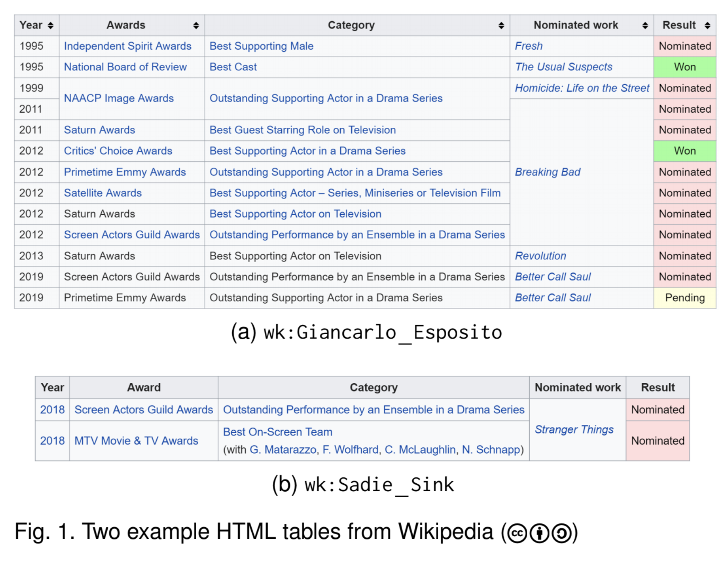Screen dimensions: 728x565
Task: Click the Awards column sort arrows
Action: tap(196, 25)
